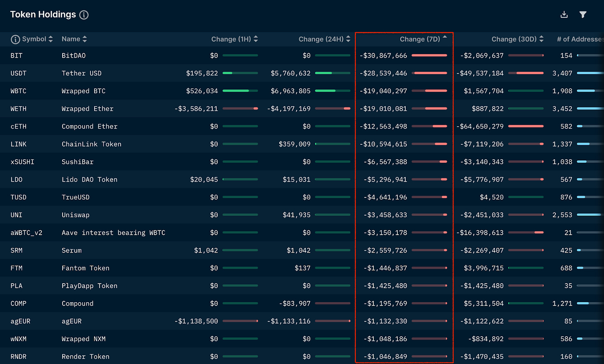Select the RNDR symbol cell
Viewport: 604px width, 364px height.
point(18,357)
